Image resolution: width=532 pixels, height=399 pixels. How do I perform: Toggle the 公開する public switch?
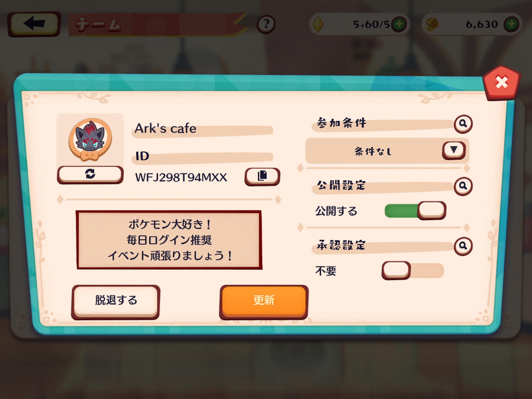[x=415, y=211]
